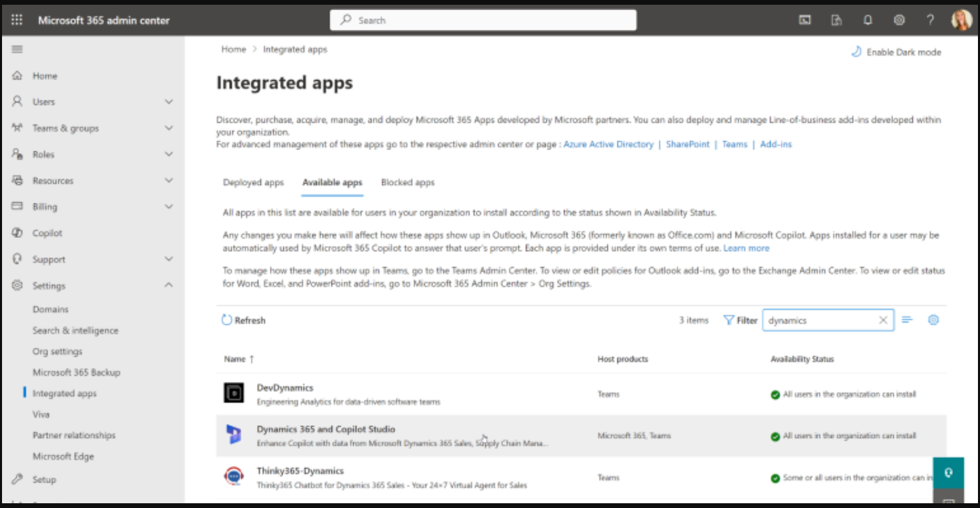Open the user profile picture
The height and width of the screenshot is (508, 980).
coord(962,20)
